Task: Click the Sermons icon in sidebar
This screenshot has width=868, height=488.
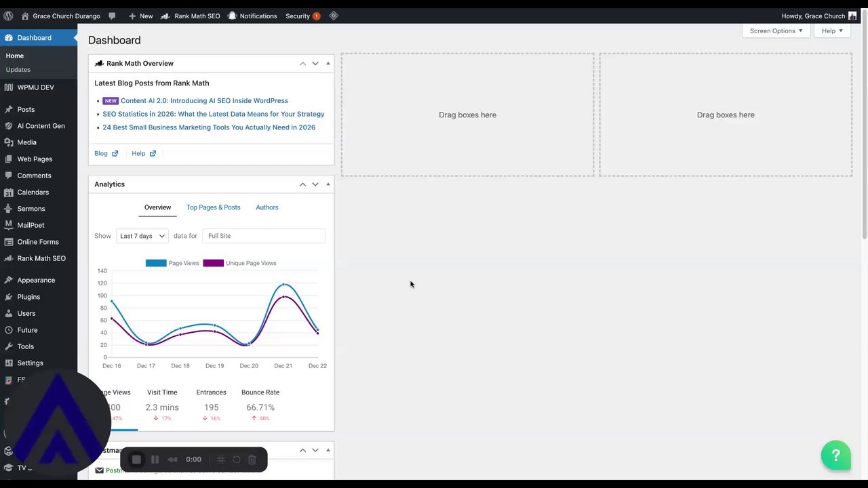Action: [8, 209]
